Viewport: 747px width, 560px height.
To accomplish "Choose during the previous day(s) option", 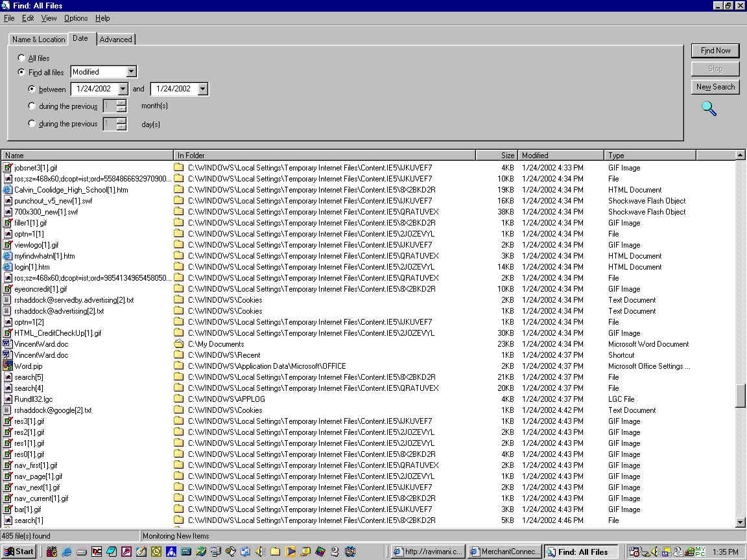I will [32, 123].
